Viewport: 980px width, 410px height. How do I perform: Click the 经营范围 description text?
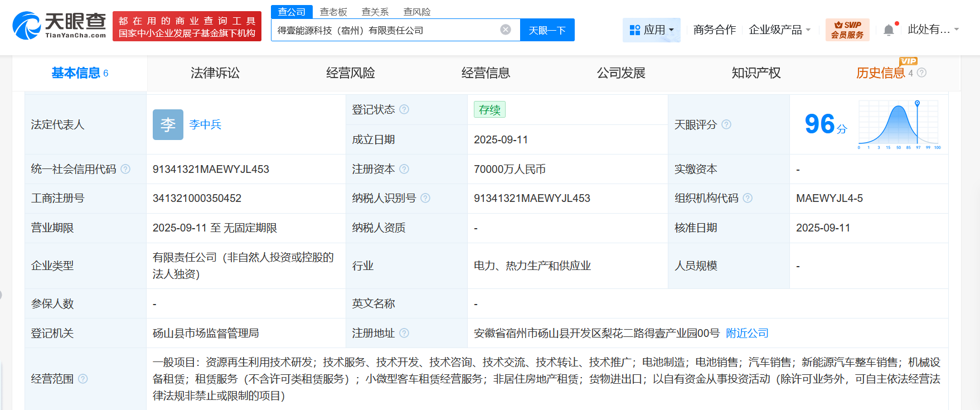(546, 379)
